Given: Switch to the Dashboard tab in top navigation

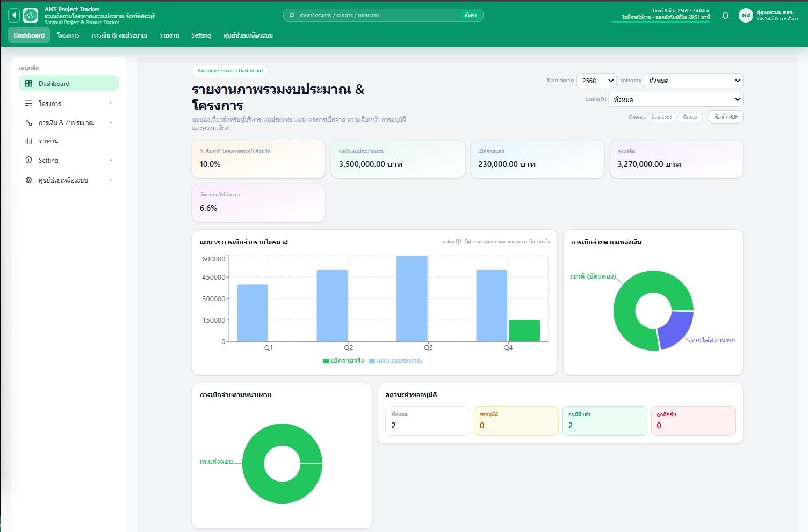Looking at the screenshot, I should pyautogui.click(x=28, y=35).
